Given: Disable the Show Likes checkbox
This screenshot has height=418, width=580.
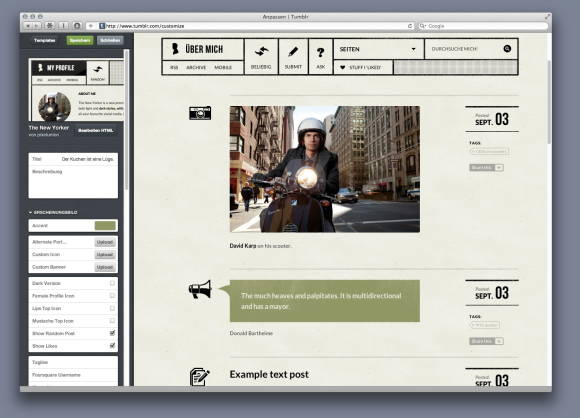Looking at the screenshot, I should pyautogui.click(x=112, y=346).
